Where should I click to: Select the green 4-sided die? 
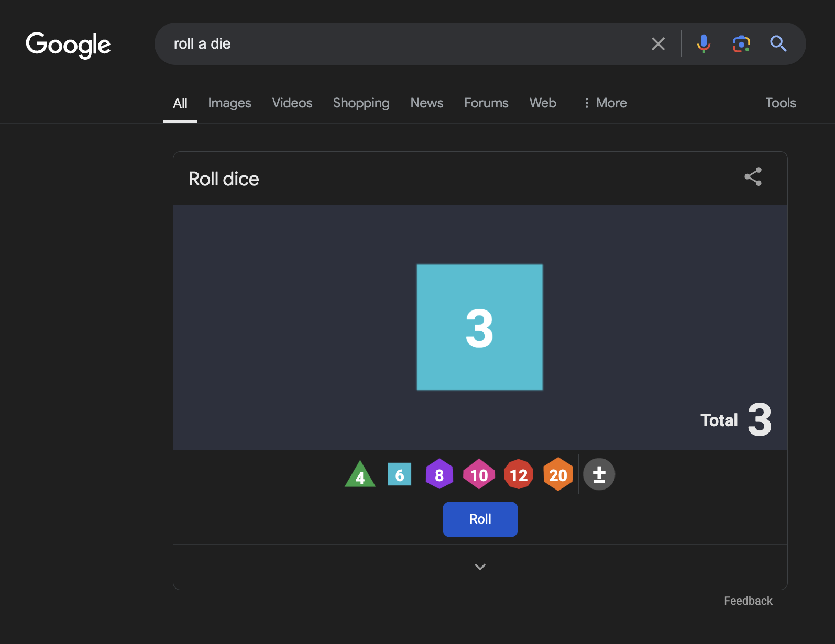coord(360,475)
